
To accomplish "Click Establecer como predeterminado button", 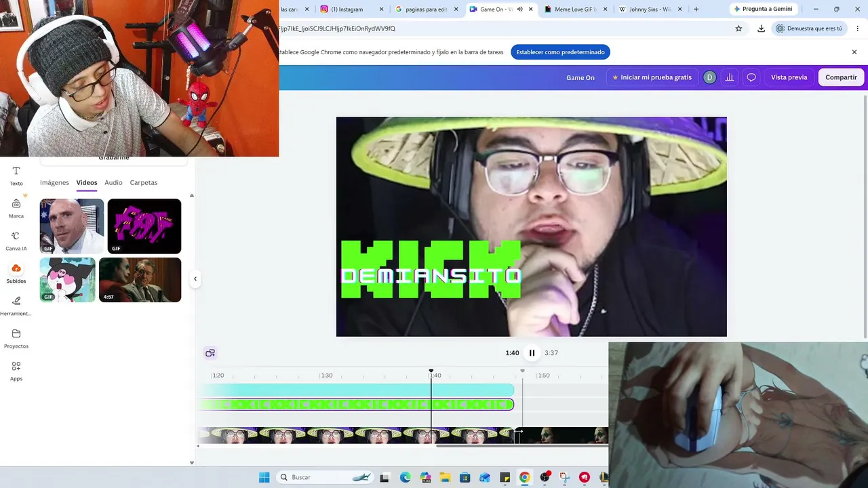I will (560, 52).
